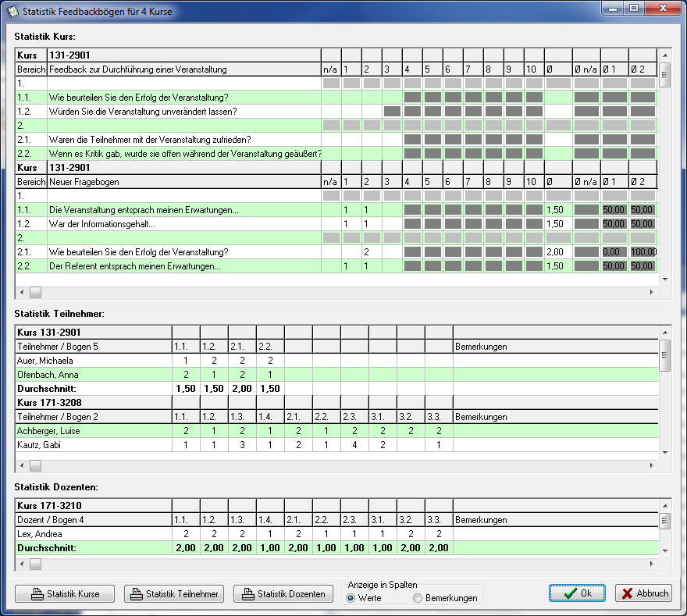Viewport: 687px width, 616px height.
Task: Click the Statistik Kurs vertical scrollbar thumb
Action: pos(665,75)
